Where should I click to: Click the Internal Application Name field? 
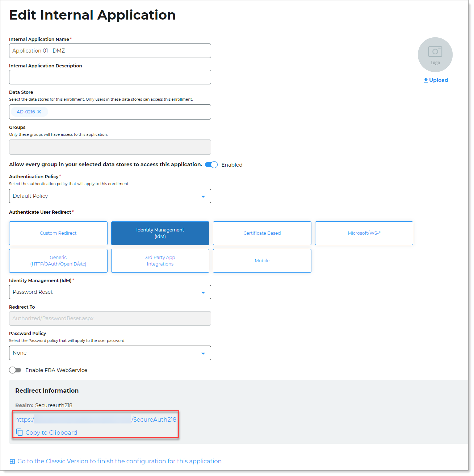110,51
